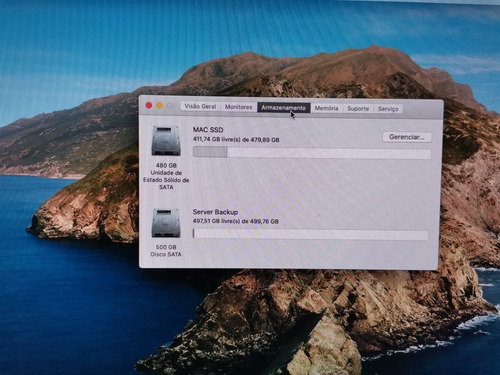Select the Server Backup volume name
500x375 pixels.
click(215, 212)
